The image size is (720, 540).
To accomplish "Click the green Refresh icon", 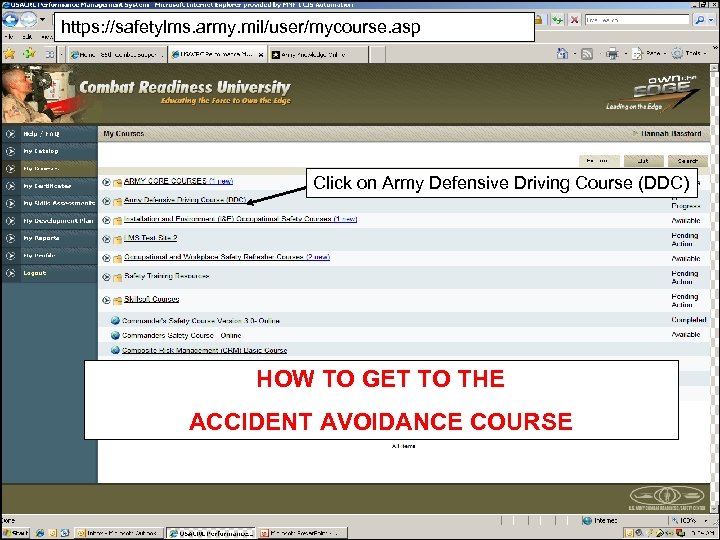I will pyautogui.click(x=557, y=20).
